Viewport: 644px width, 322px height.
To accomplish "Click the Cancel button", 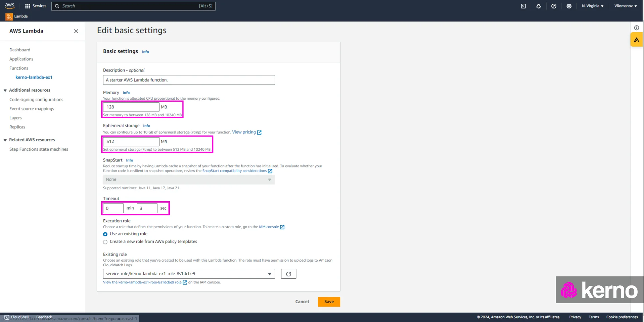I will (x=302, y=302).
